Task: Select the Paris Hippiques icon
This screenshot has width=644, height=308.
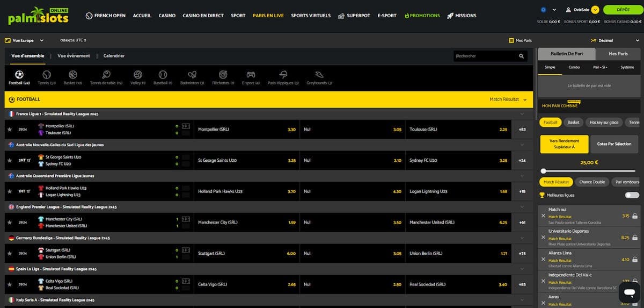Action: tap(283, 75)
